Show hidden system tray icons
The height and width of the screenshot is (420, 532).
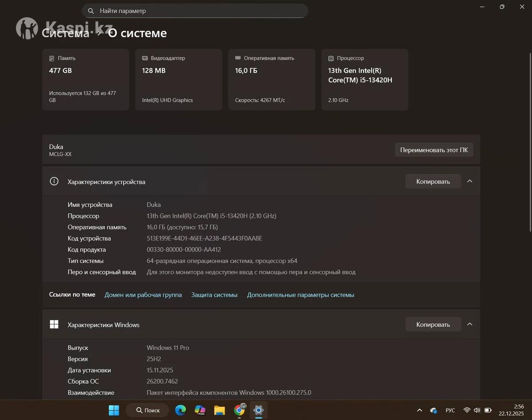point(419,410)
